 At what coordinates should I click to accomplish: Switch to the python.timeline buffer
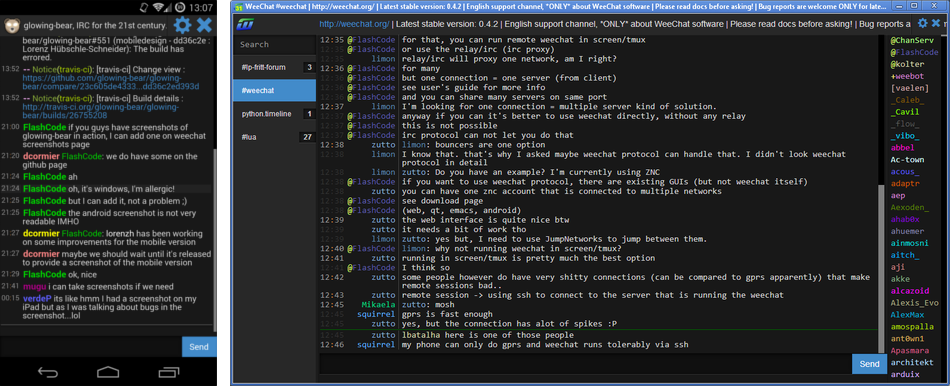(274, 114)
